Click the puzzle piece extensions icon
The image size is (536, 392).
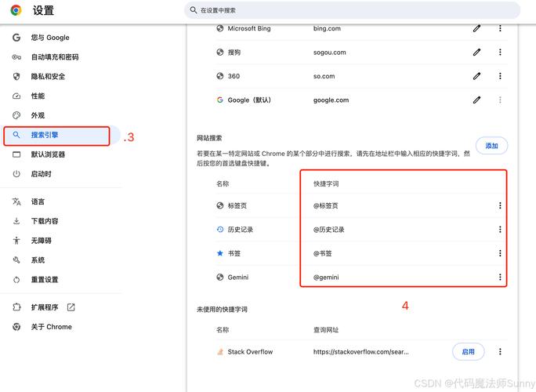(x=16, y=307)
